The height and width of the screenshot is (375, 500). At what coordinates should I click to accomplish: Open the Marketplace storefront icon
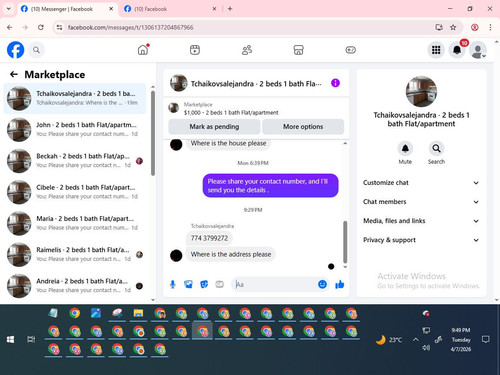(298, 50)
